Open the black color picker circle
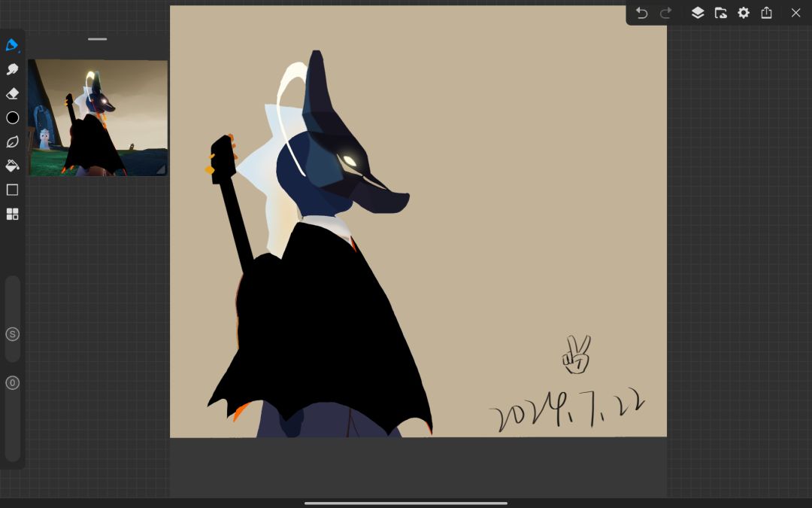 pos(13,117)
